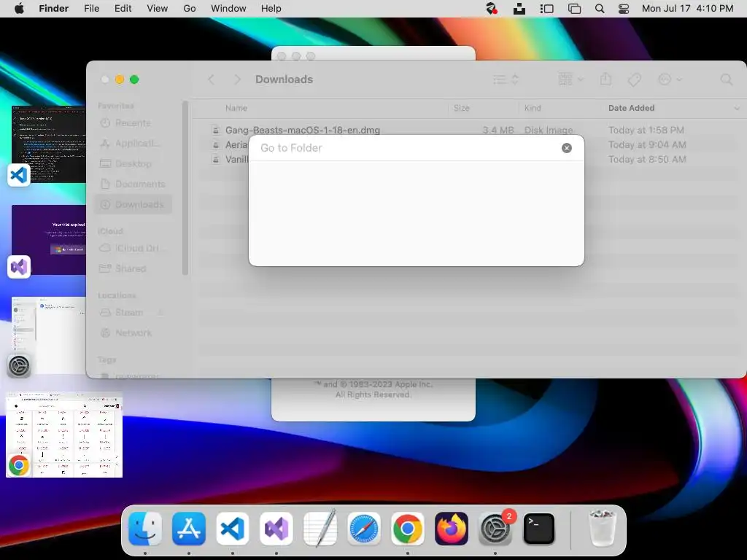747x560 pixels.
Task: Open the Window menu
Action: click(x=228, y=9)
